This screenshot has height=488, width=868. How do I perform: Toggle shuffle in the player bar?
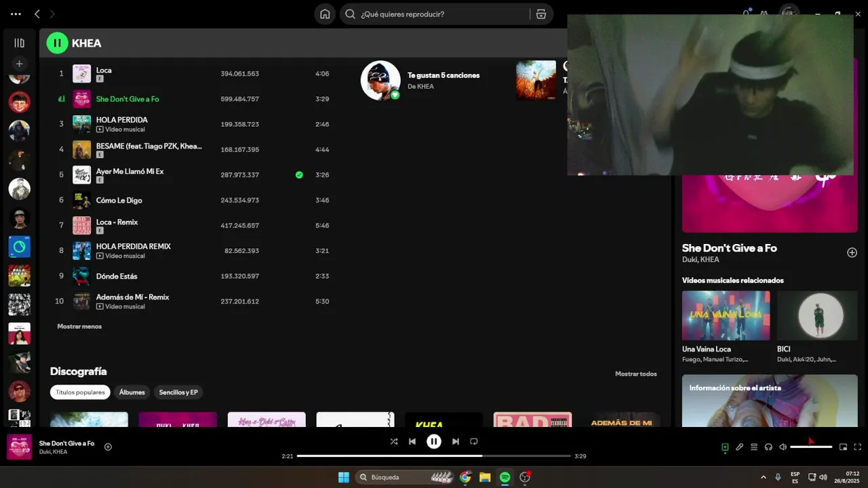tap(394, 441)
